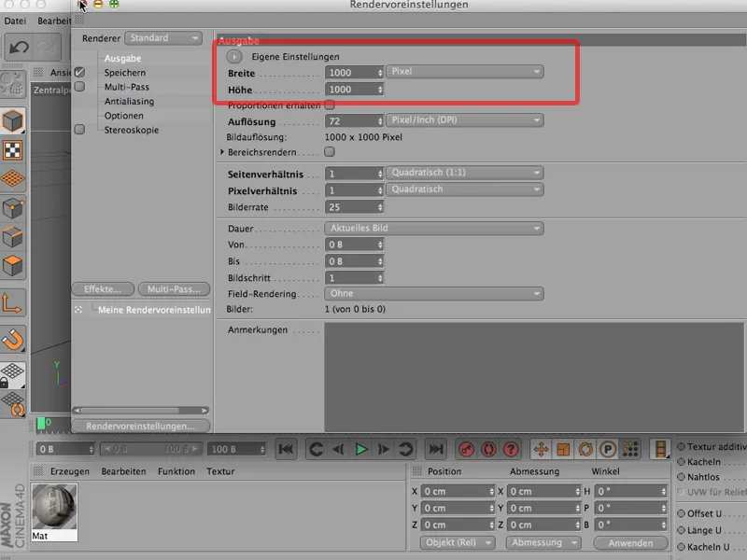Select the Nahtlos radio option
747x560 pixels.
tap(682, 477)
